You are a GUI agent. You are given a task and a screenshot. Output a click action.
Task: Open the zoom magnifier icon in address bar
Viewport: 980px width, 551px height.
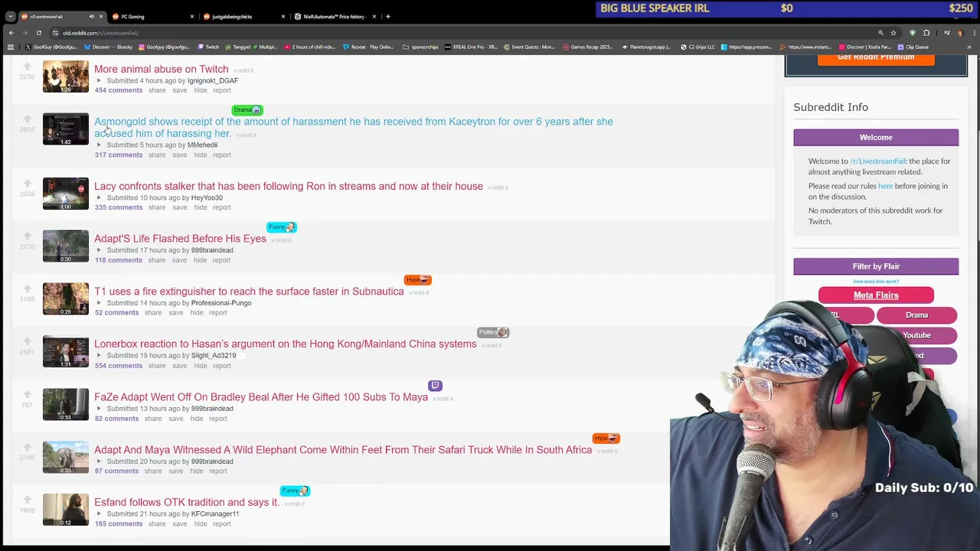point(880,33)
